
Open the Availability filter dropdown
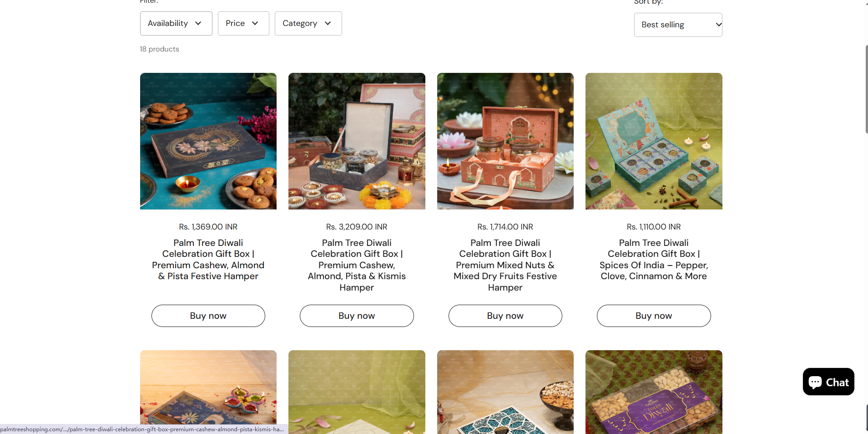(176, 23)
